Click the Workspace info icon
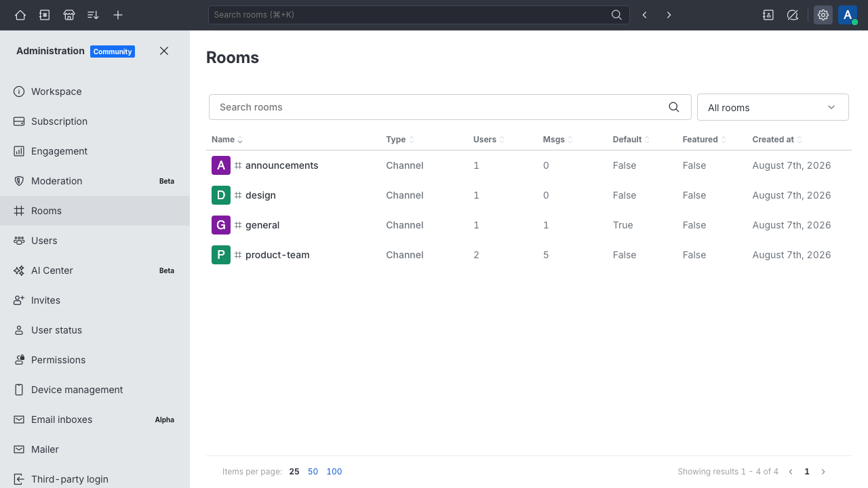Image resolution: width=868 pixels, height=488 pixels. point(19,91)
